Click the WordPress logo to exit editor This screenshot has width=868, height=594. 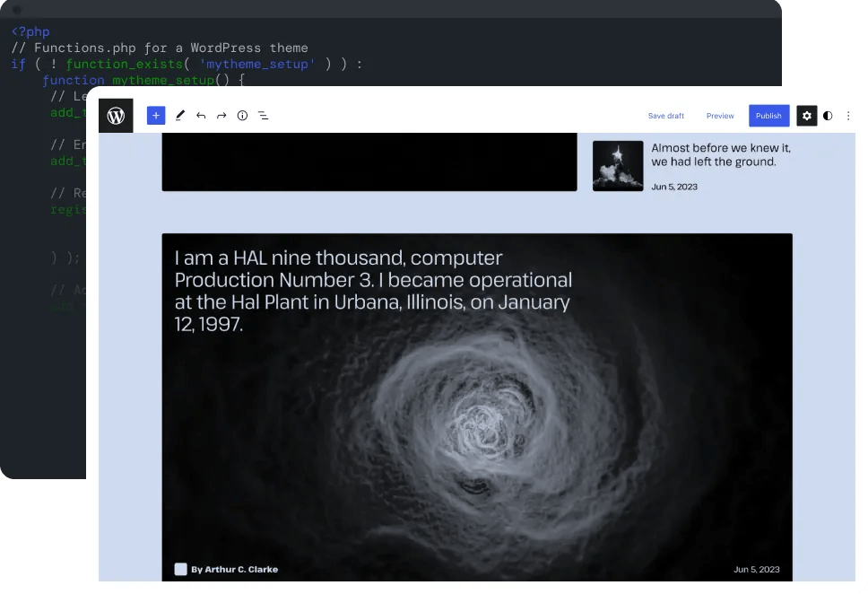[x=116, y=116]
